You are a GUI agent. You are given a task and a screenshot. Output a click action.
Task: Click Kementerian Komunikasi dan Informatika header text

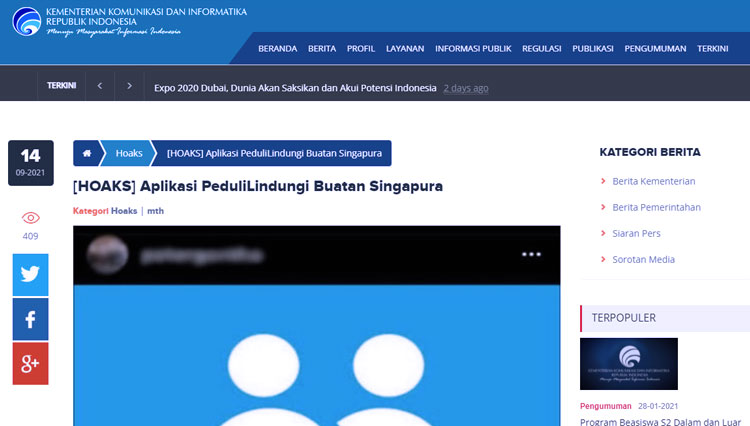pos(146,11)
